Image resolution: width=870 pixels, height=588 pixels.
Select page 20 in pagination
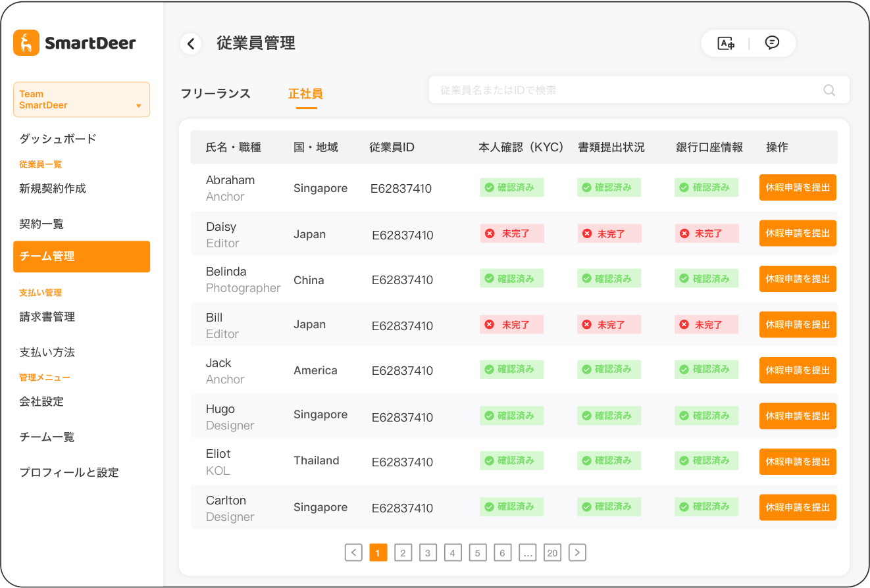tap(552, 552)
